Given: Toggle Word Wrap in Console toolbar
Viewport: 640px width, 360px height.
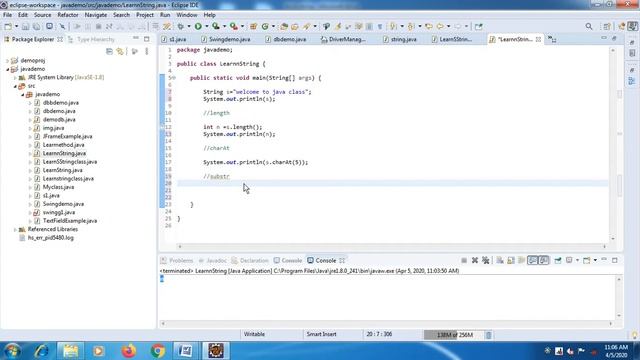Looking at the screenshot, I should [522, 260].
